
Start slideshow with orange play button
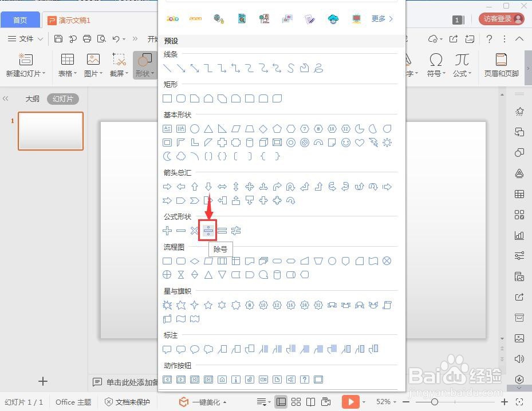click(350, 402)
